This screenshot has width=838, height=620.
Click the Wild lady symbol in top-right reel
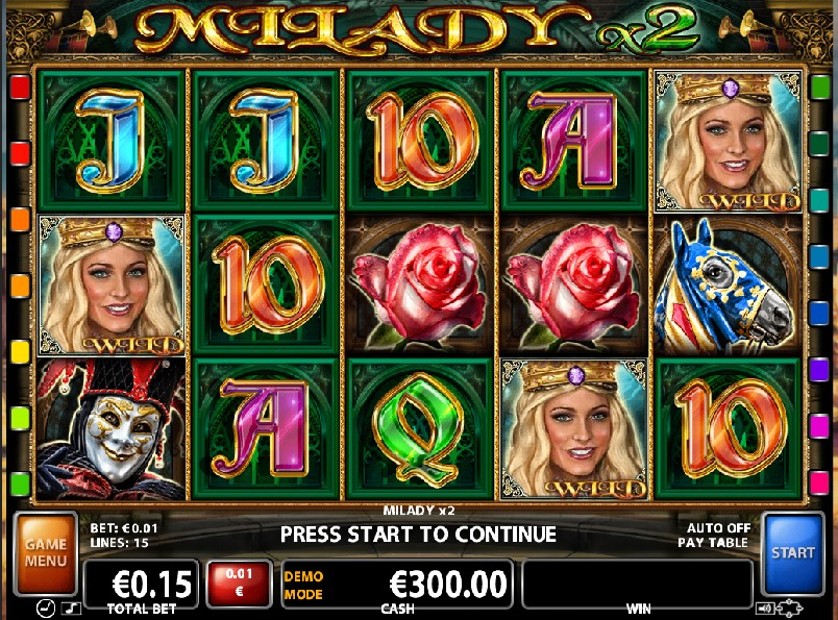pyautogui.click(x=728, y=142)
